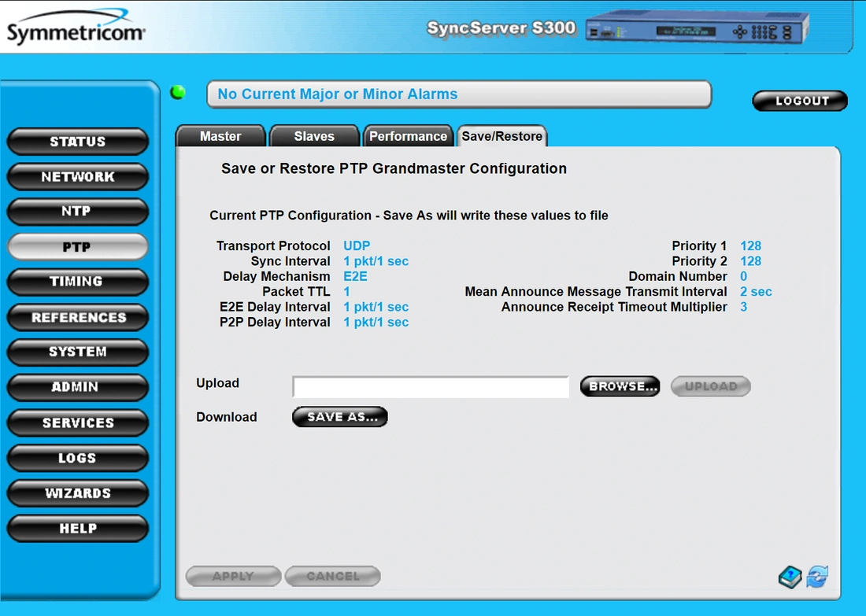Click the Symmetricom logo
Screen dimensions: 866x616
click(75, 26)
